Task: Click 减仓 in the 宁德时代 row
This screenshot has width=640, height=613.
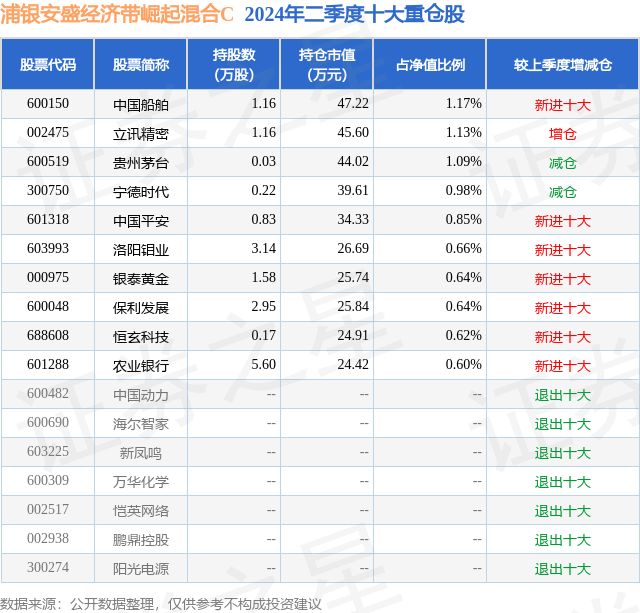Action: pos(562,192)
